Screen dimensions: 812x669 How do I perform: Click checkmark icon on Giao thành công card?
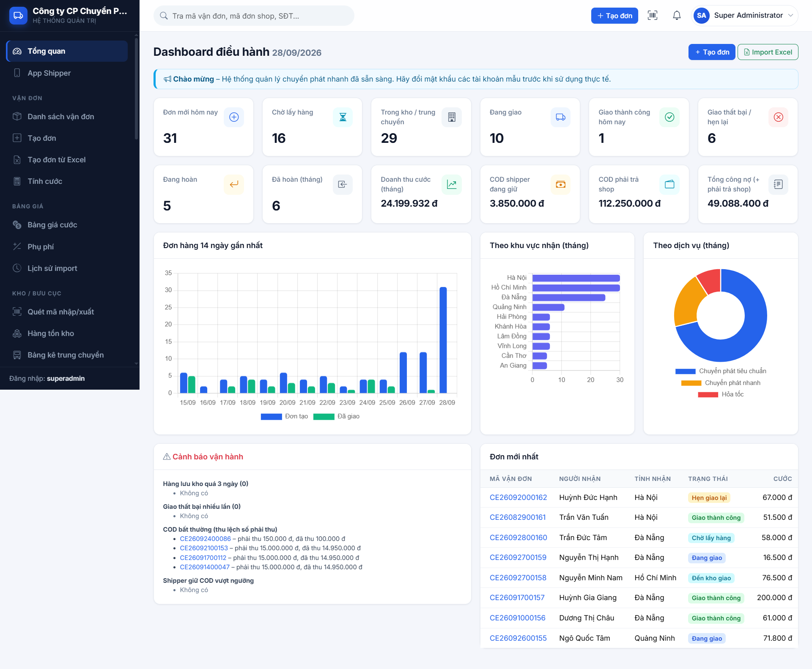click(x=669, y=117)
